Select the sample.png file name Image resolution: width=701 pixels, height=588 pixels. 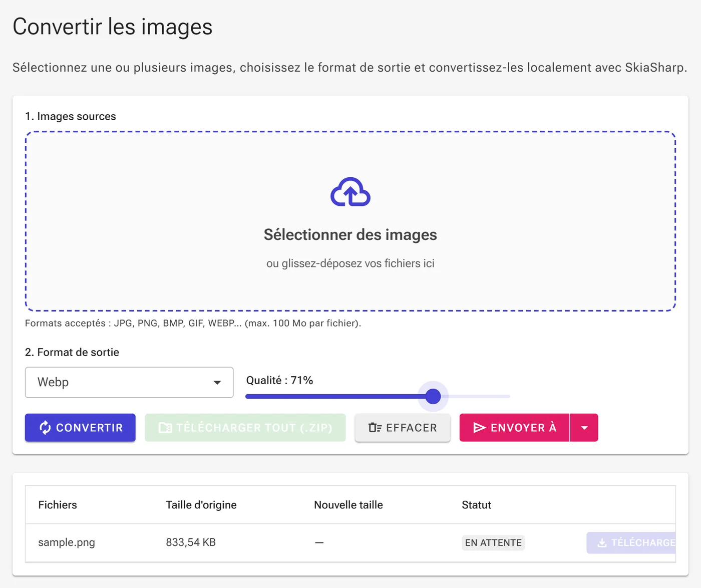[x=67, y=542]
